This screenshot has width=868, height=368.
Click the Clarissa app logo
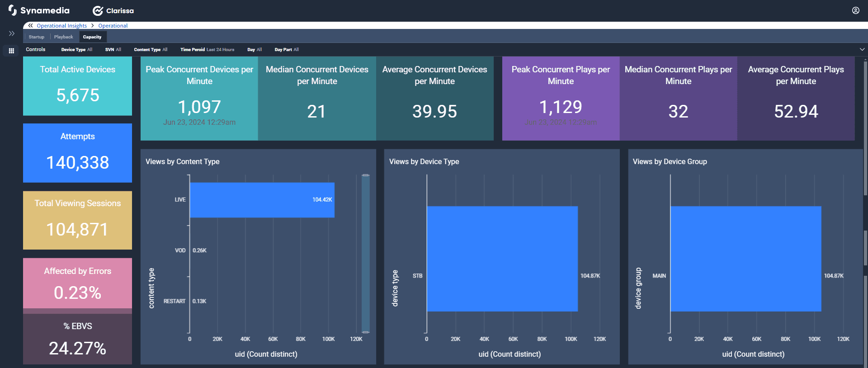coord(113,11)
